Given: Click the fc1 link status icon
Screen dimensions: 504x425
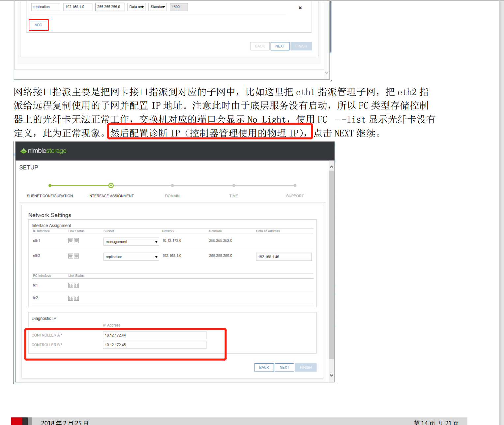Looking at the screenshot, I should click(74, 285).
